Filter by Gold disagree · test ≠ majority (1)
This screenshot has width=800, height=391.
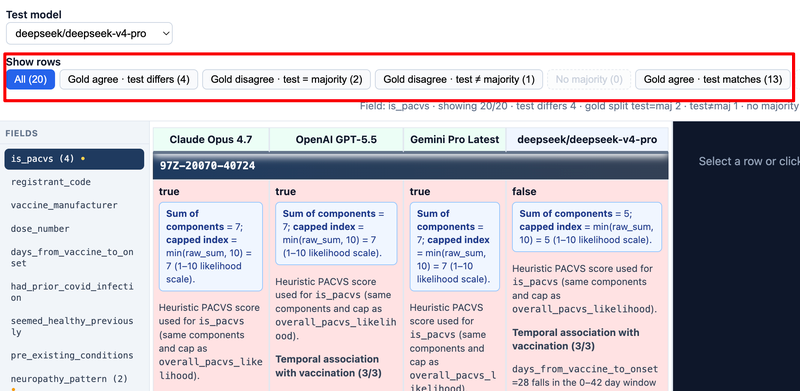coord(459,80)
